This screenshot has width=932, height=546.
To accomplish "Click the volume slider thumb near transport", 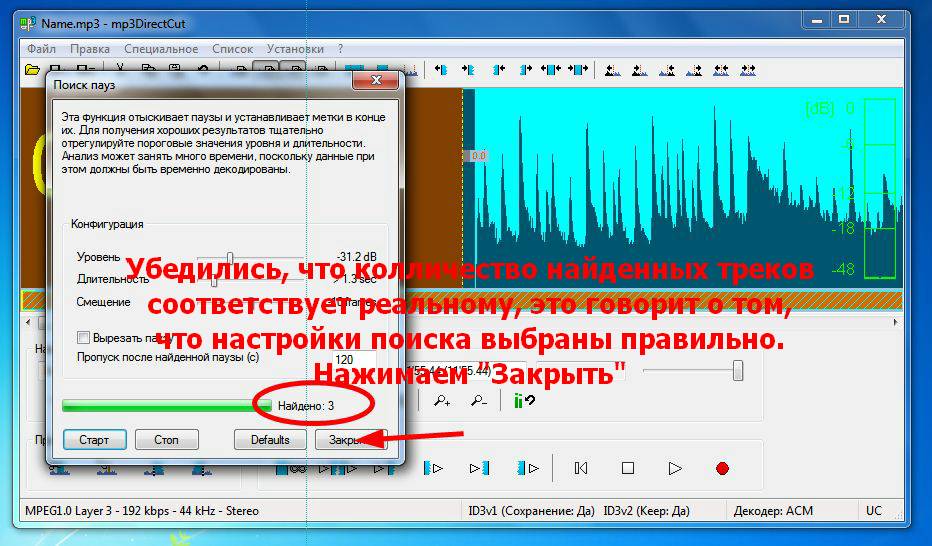I will tap(738, 371).
